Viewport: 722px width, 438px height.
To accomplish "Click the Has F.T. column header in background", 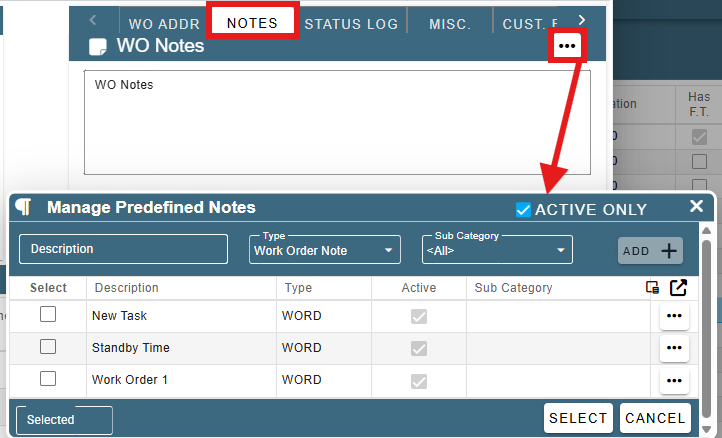I will (699, 104).
